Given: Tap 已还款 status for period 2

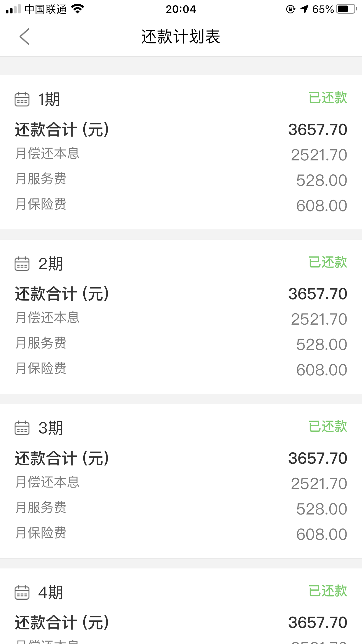Looking at the screenshot, I should 328,262.
